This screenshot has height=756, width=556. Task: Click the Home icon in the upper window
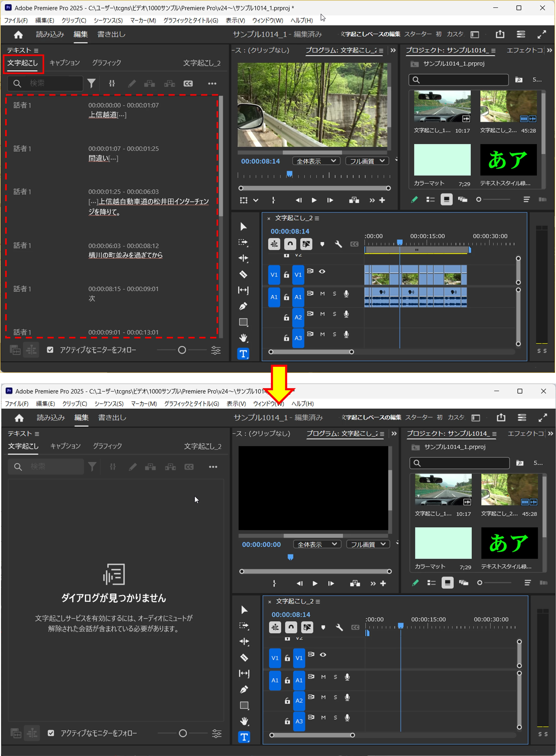point(19,34)
